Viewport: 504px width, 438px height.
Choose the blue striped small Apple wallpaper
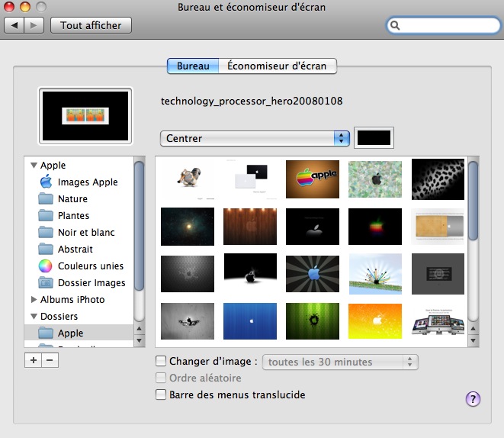250,321
